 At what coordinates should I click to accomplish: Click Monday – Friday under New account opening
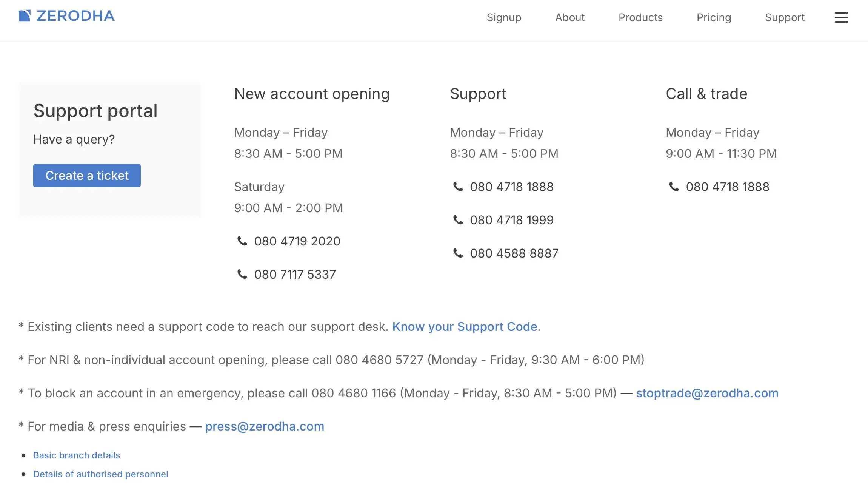tap(281, 133)
